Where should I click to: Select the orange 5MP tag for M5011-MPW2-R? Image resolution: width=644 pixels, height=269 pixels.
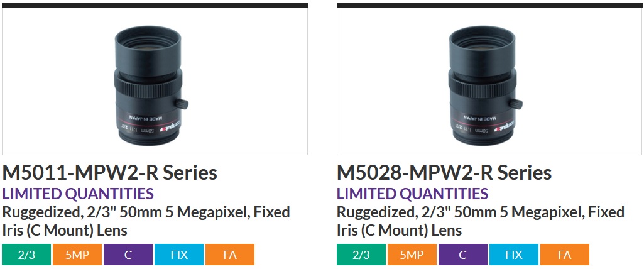(x=77, y=255)
